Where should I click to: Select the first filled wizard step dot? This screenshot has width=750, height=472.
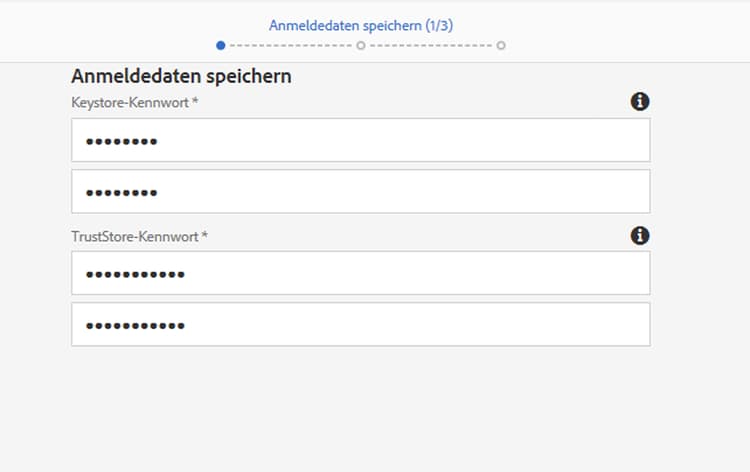(x=221, y=45)
